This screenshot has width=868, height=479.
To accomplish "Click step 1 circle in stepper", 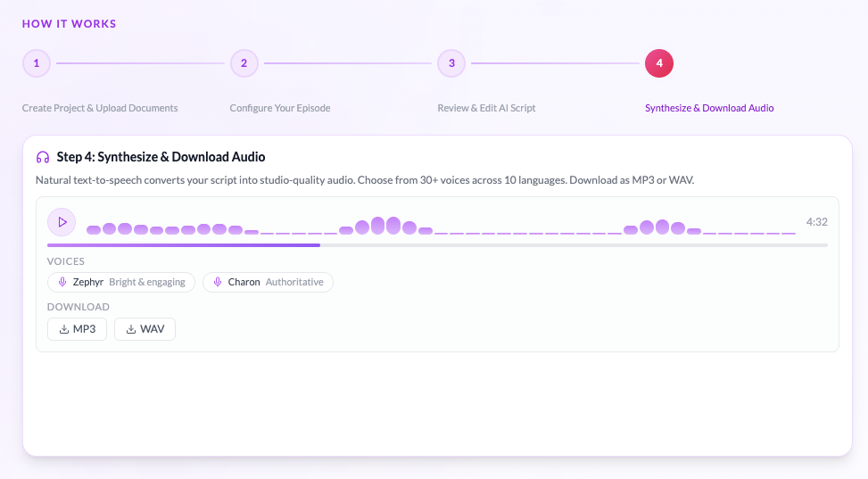I will pyautogui.click(x=37, y=63).
